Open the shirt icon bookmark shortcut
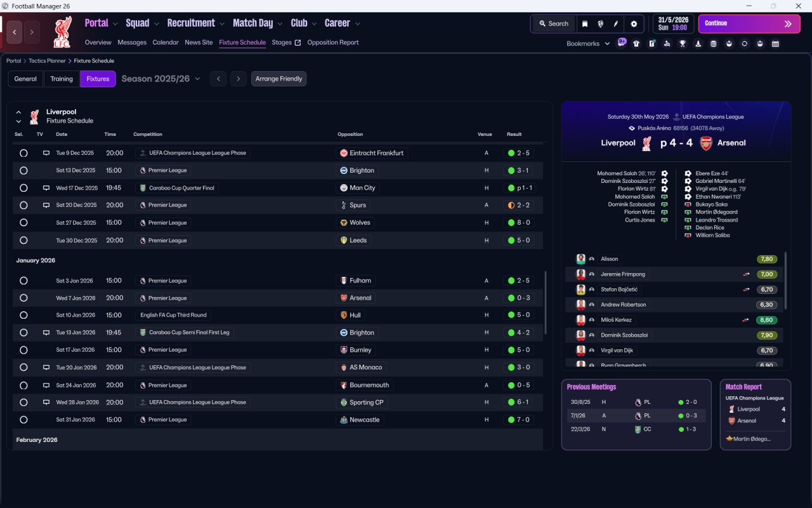The image size is (812, 508). click(x=636, y=44)
